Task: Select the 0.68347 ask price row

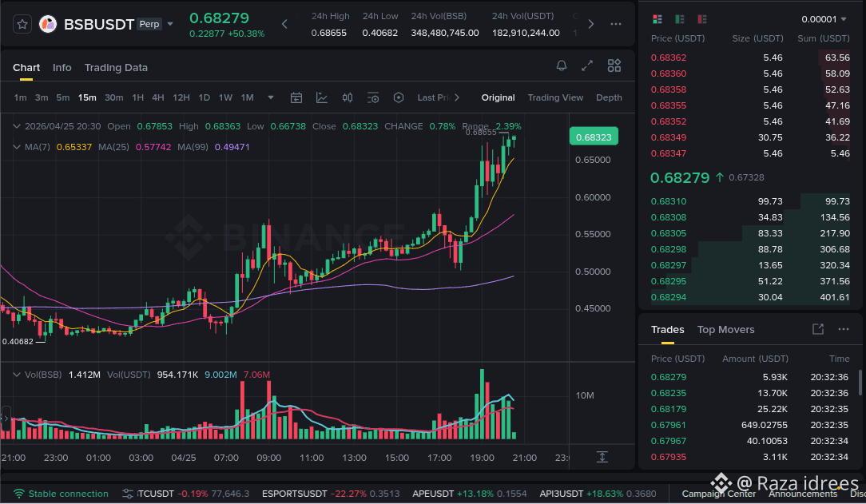Action: [750, 153]
